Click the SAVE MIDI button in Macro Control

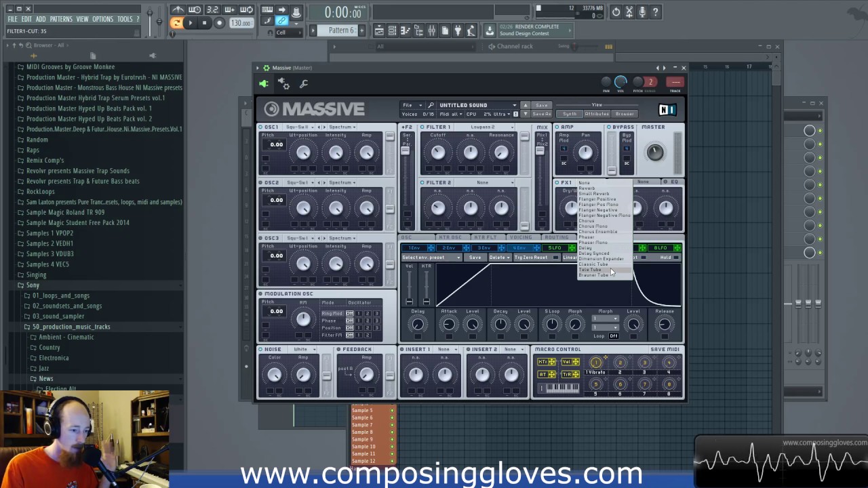(x=665, y=350)
